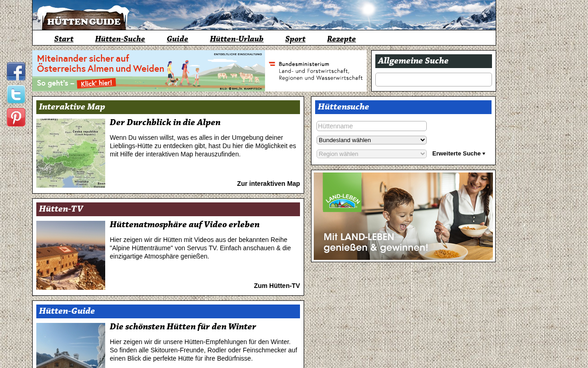Expand the Erweiterte Suche options
Viewport: 588px width, 368px height.
[459, 154]
